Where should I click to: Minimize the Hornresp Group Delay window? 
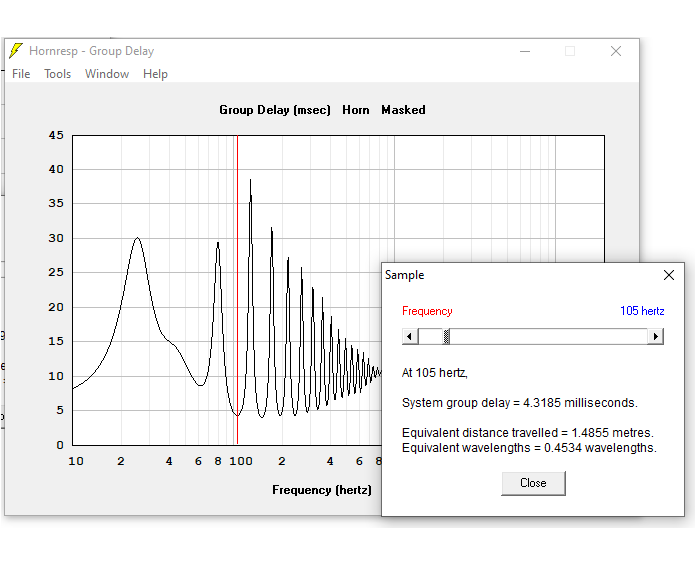[x=525, y=51]
